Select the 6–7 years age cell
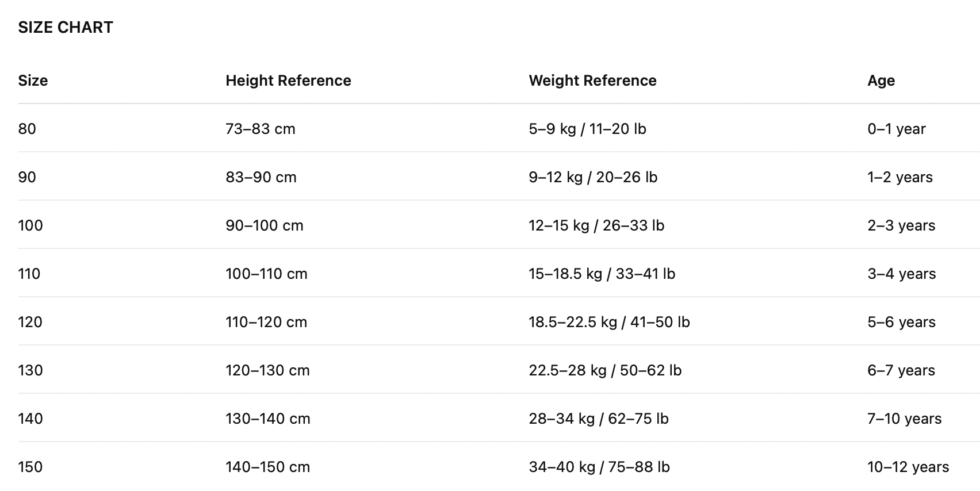The image size is (980, 491). coord(901,370)
